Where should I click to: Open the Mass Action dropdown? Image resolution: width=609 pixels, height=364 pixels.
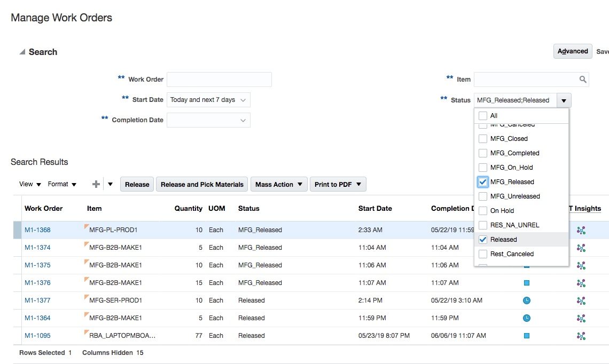pos(279,184)
